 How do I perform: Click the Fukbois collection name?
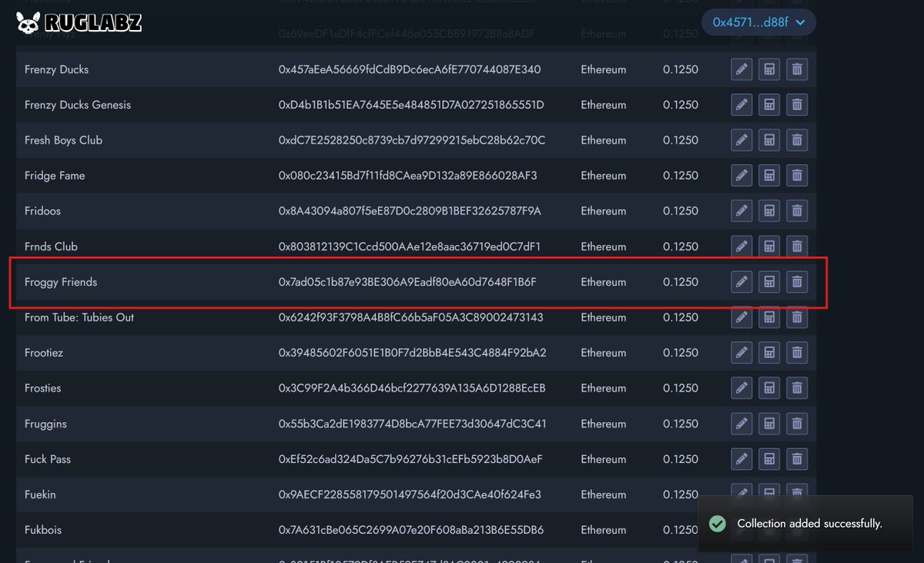pos(43,530)
